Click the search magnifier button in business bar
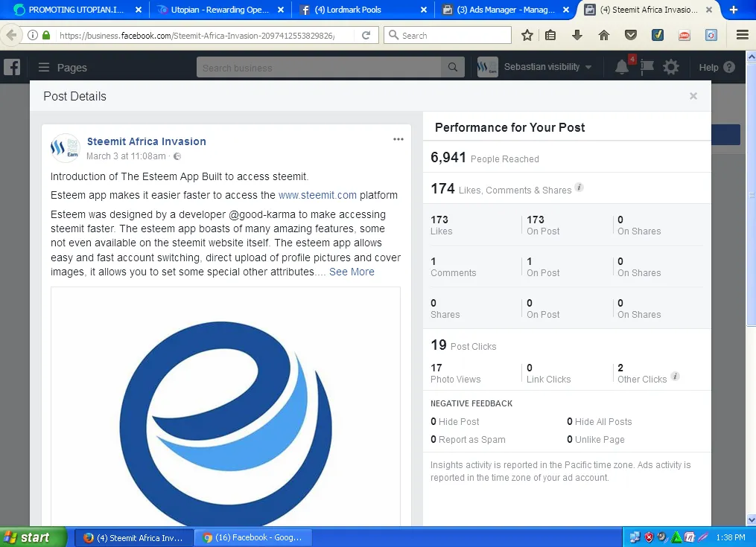The image size is (756, 547). (x=452, y=68)
